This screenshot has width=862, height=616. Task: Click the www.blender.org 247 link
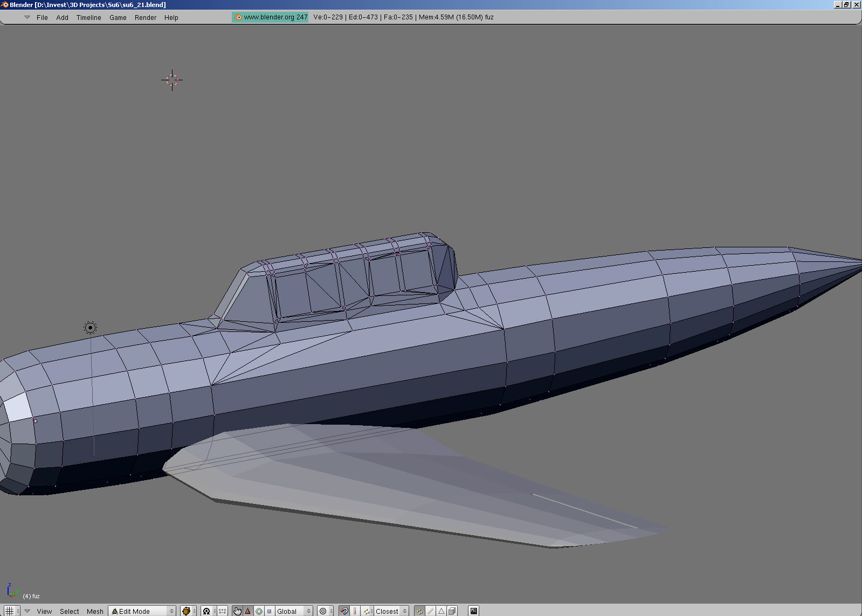point(271,17)
